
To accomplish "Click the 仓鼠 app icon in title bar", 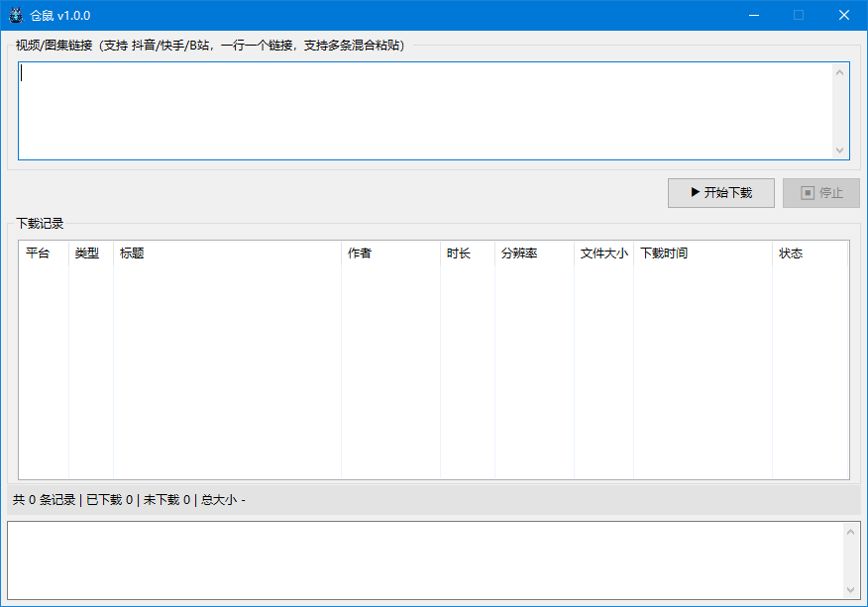I will point(16,15).
